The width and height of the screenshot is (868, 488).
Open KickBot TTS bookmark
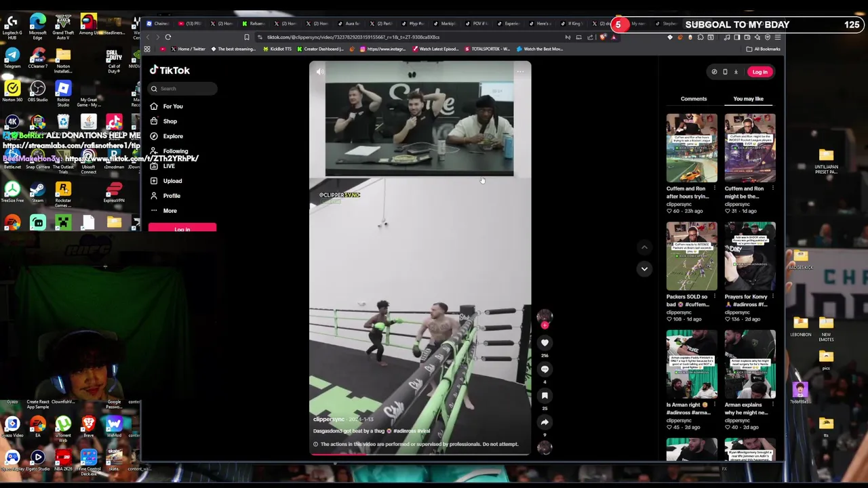tap(277, 49)
